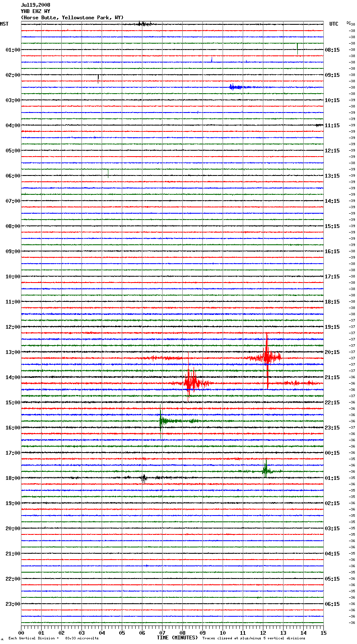Viewport: 357px width, 644px height.
Task: Select the 23:00 MST row label
Action: pyautogui.click(x=13, y=604)
